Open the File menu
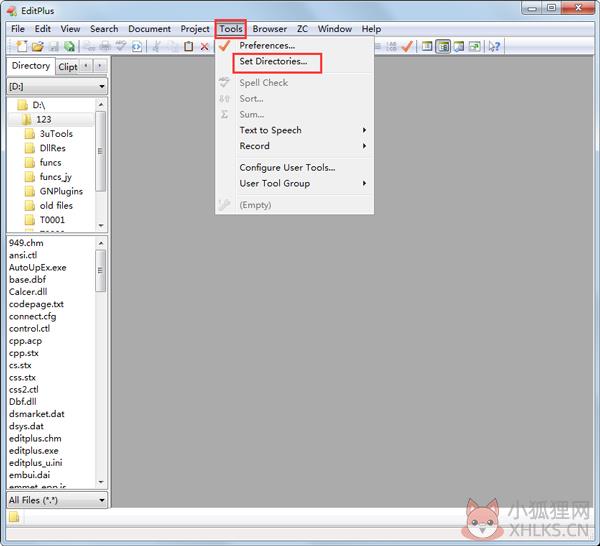The image size is (600, 546). (18, 29)
